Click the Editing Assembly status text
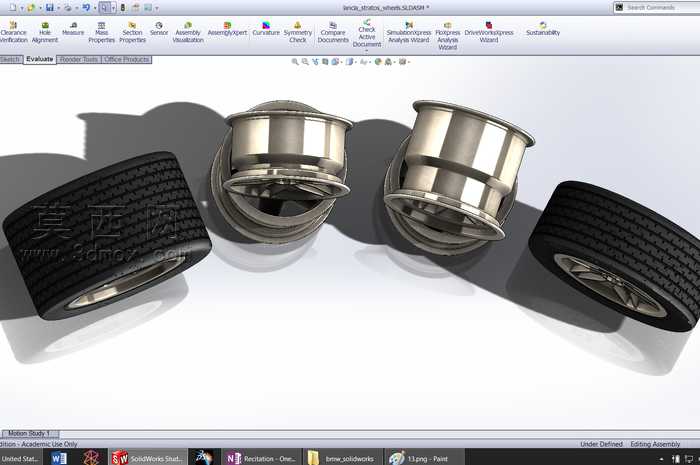Screen dimensions: 700x465 point(655,444)
